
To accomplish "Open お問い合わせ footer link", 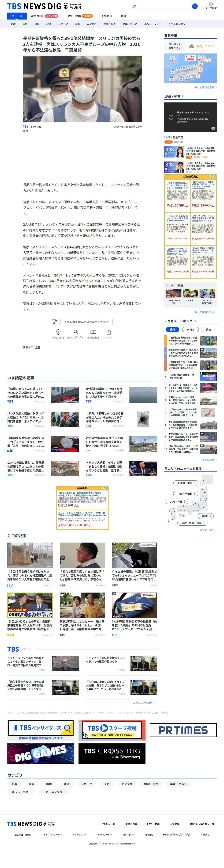I will [x=128, y=835].
